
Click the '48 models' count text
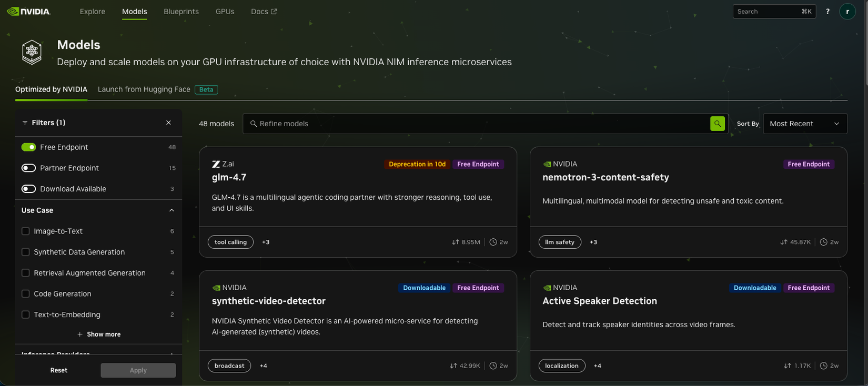point(216,124)
